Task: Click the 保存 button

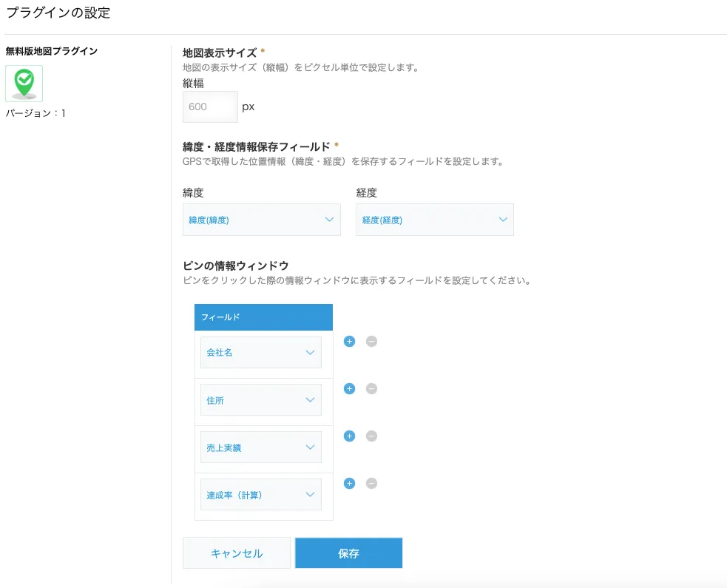Action: coord(348,553)
